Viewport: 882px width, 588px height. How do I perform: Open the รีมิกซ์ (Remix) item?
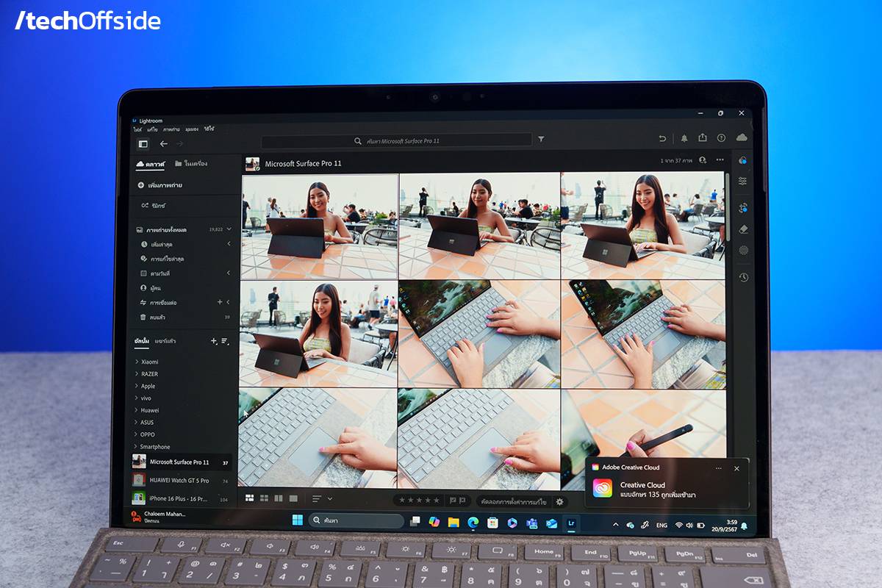153,206
